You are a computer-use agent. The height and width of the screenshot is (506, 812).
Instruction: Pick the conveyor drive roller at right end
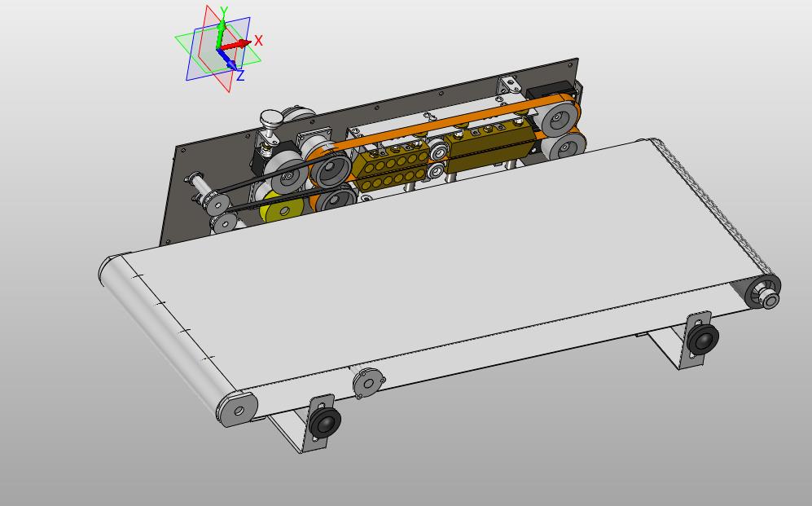[x=762, y=292]
